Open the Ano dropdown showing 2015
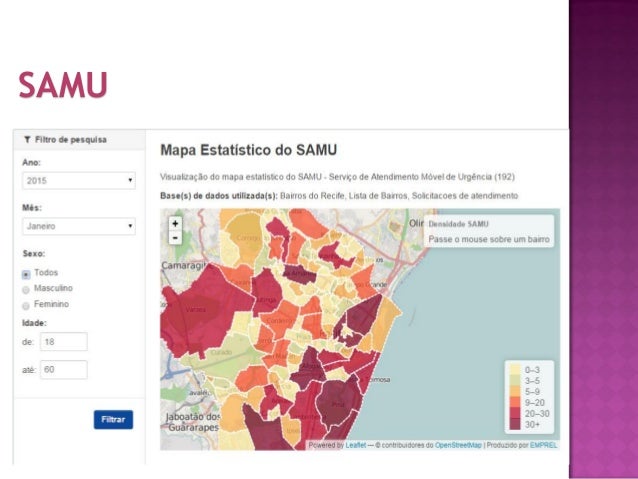This screenshot has width=638, height=479. (x=79, y=181)
